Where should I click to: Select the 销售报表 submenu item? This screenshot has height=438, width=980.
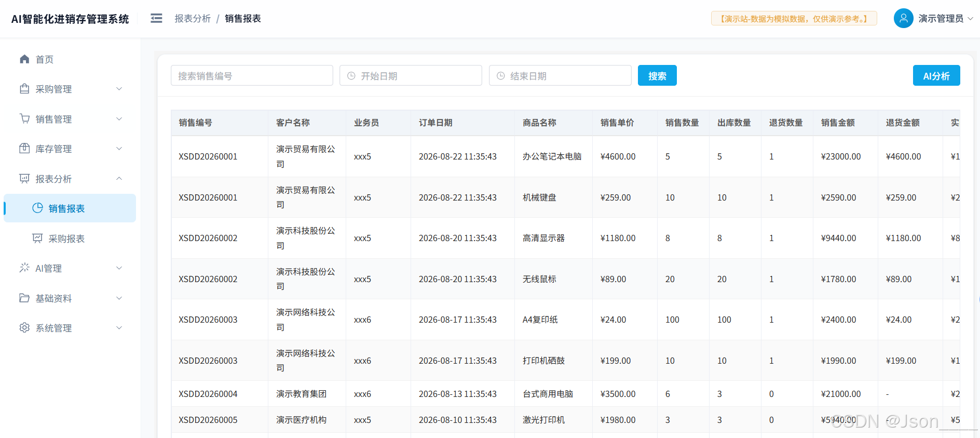pyautogui.click(x=70, y=208)
